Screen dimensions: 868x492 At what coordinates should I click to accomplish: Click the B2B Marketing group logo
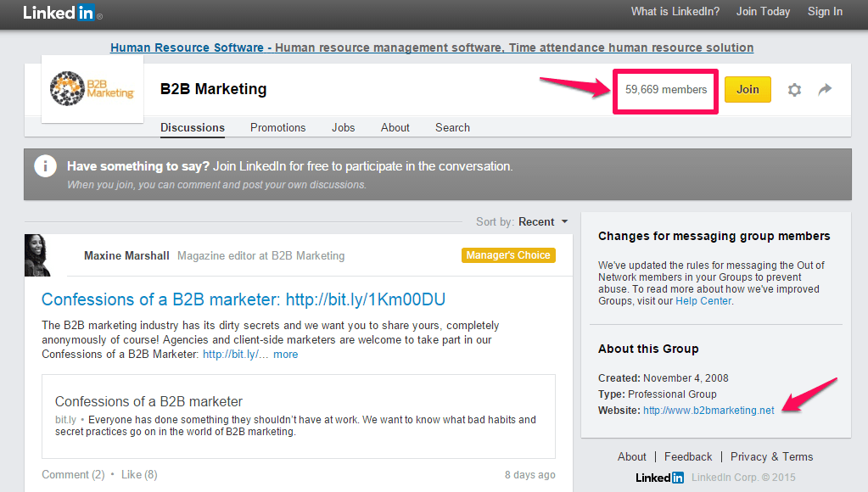click(92, 88)
